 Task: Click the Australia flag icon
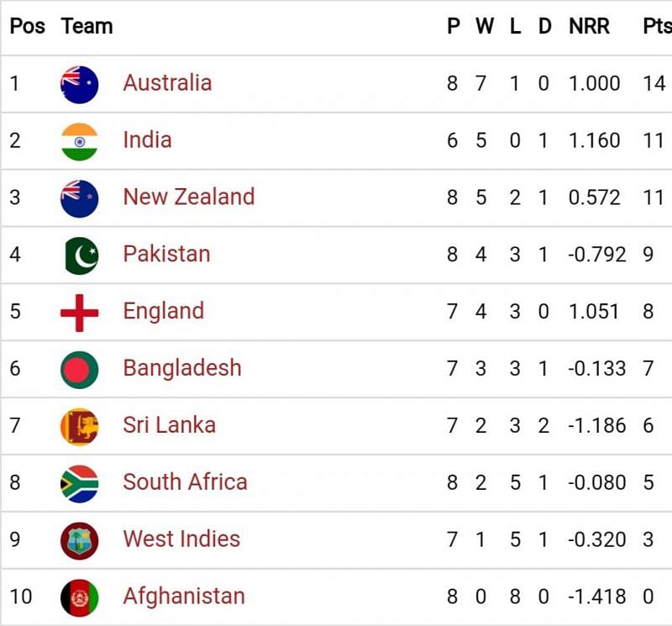click(x=80, y=84)
